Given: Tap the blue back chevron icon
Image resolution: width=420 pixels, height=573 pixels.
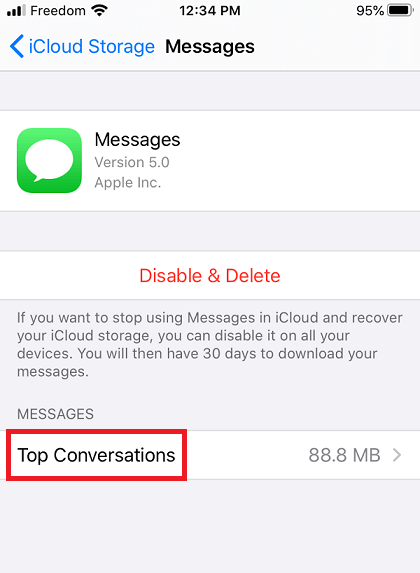Looking at the screenshot, I should pyautogui.click(x=17, y=46).
